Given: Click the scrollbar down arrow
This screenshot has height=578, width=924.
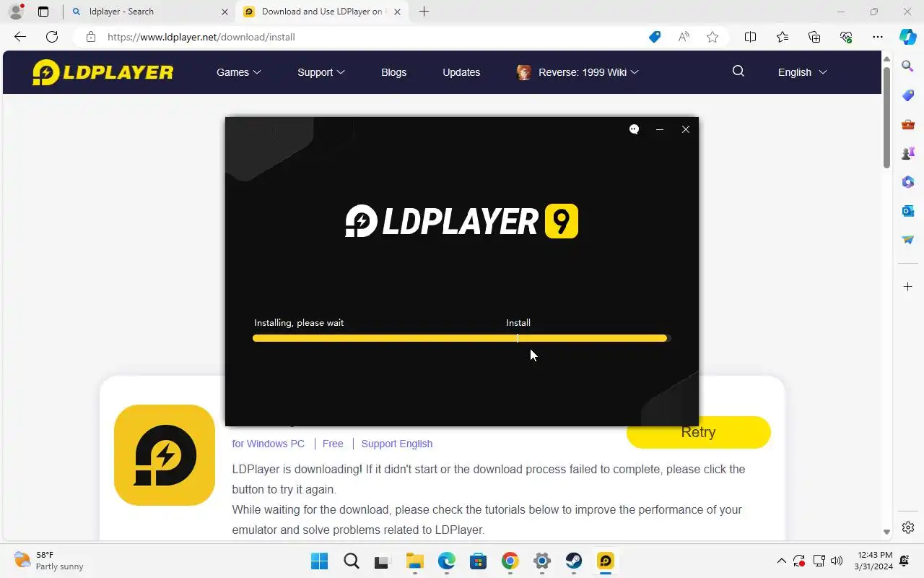Looking at the screenshot, I should coord(886,532).
